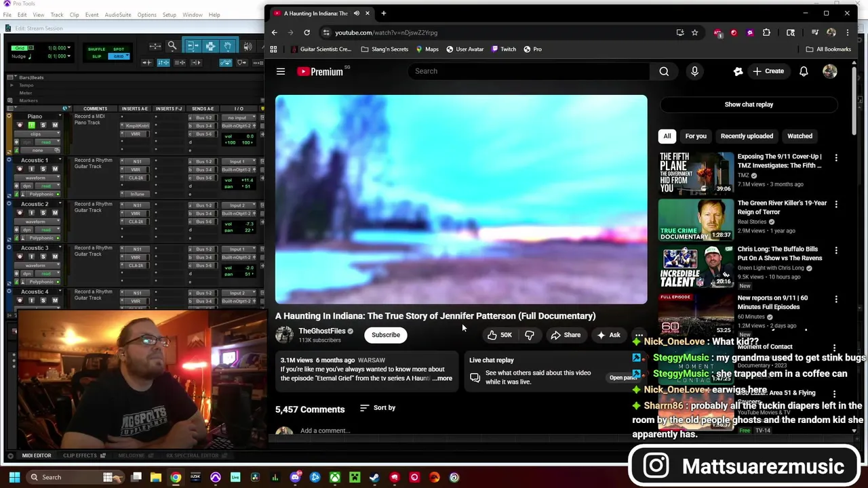Reload the page in Chrome

(307, 32)
